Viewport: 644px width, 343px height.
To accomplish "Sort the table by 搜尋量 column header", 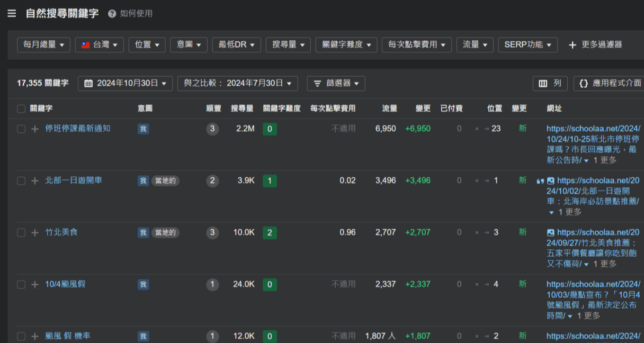I will coord(242,109).
